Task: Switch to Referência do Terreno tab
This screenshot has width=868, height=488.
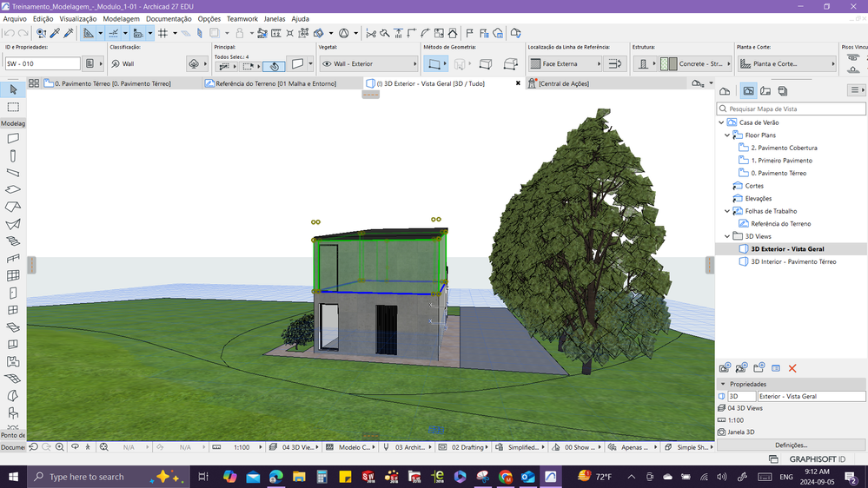Action: [275, 83]
